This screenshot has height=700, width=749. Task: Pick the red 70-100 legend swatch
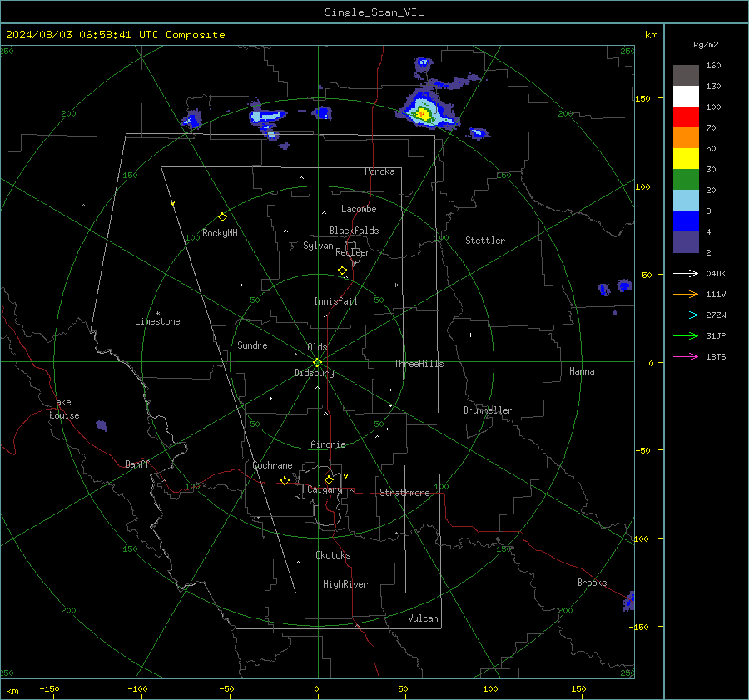click(686, 117)
